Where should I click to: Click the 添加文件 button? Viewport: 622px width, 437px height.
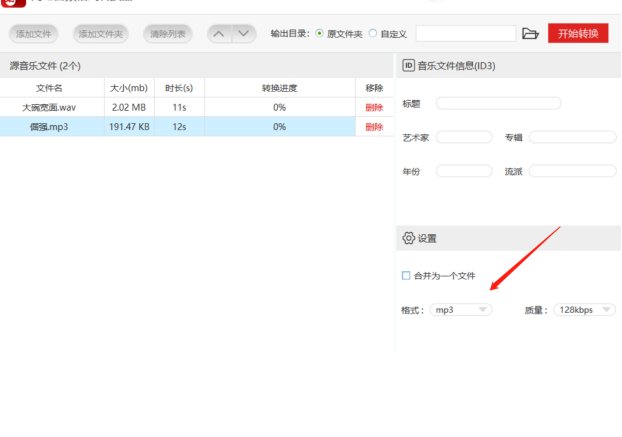34,34
